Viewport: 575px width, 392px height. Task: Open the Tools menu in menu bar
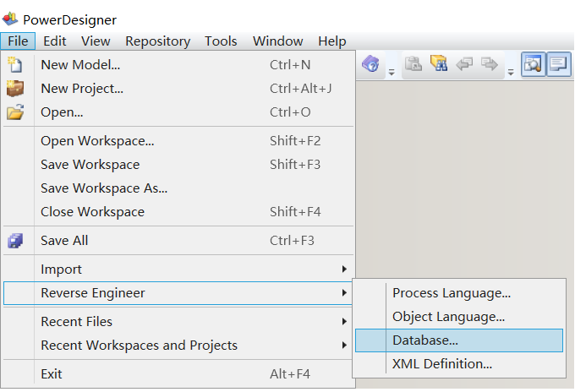click(x=221, y=41)
